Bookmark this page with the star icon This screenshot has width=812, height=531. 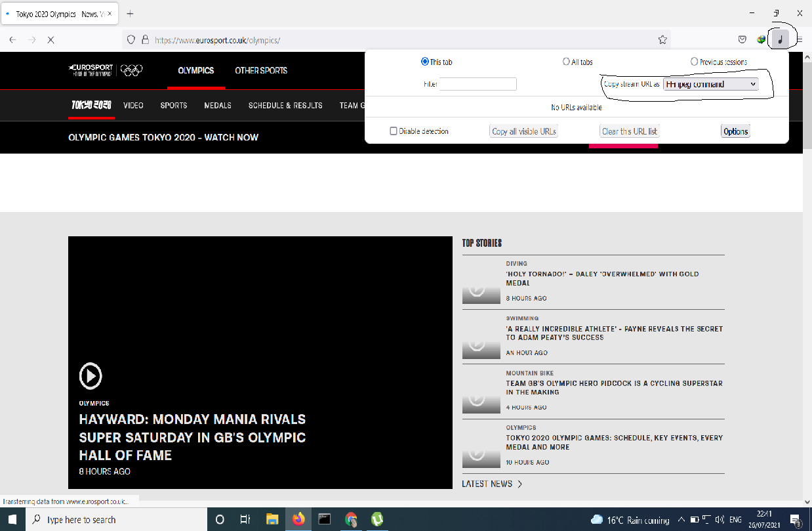pyautogui.click(x=662, y=39)
